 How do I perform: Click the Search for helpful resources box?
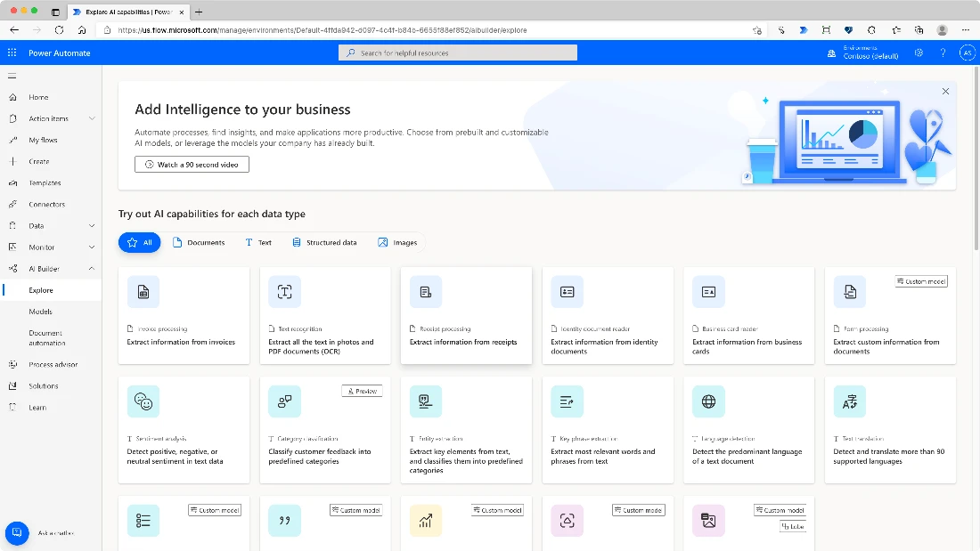coord(458,53)
